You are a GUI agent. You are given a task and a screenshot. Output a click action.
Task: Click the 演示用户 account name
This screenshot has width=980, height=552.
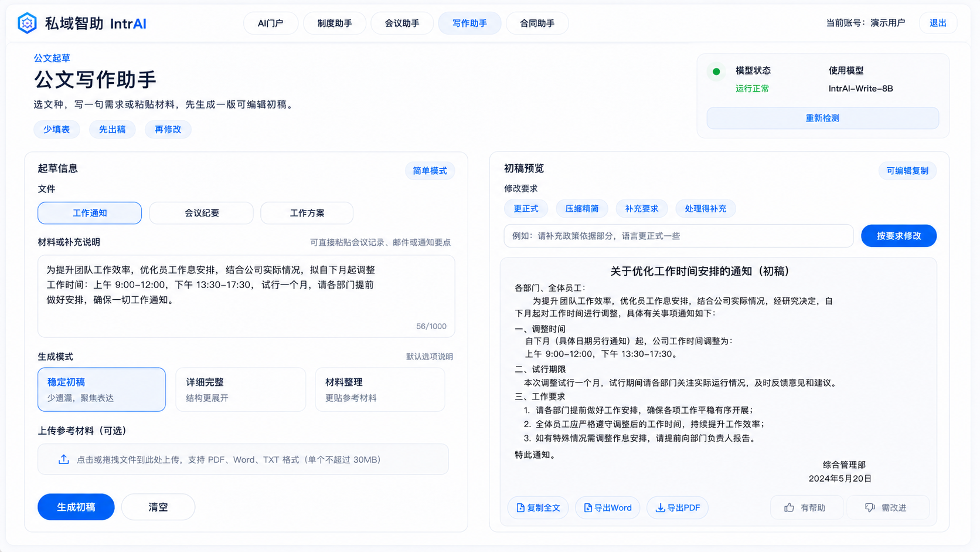(x=887, y=23)
